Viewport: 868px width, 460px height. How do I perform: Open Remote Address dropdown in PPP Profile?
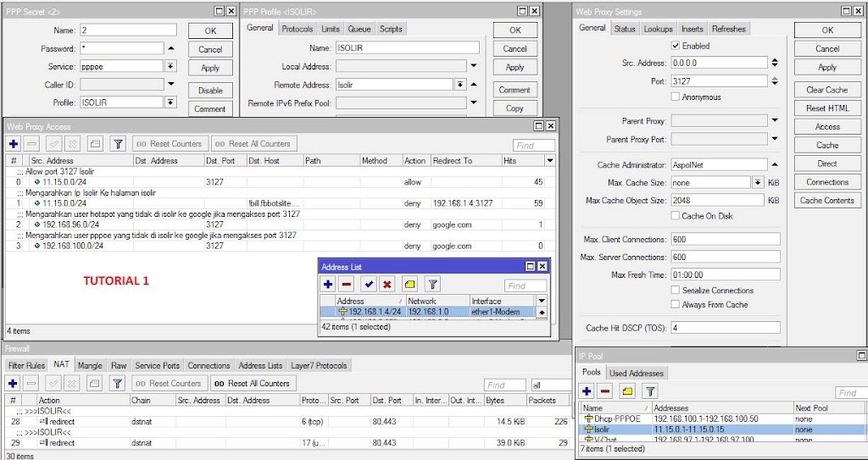click(x=460, y=85)
